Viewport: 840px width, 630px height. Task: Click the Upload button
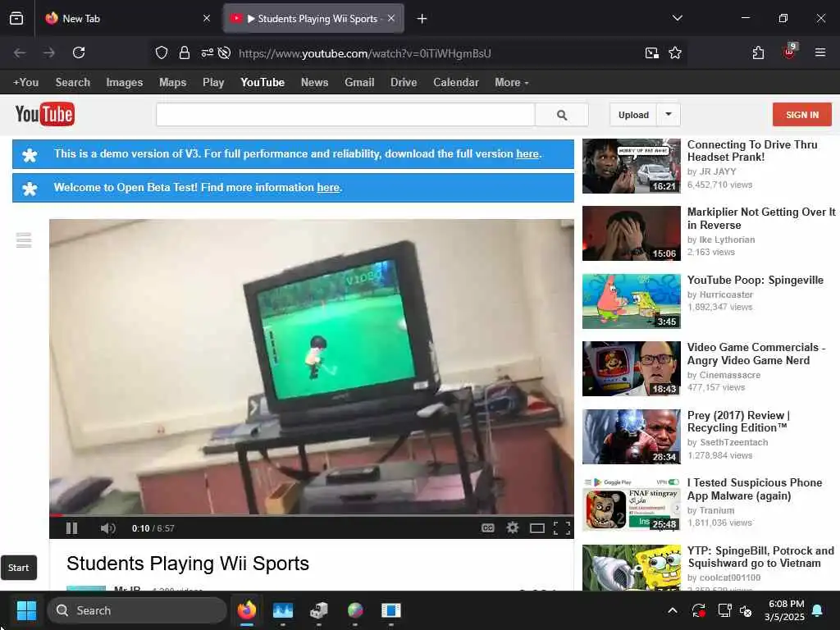coord(633,115)
